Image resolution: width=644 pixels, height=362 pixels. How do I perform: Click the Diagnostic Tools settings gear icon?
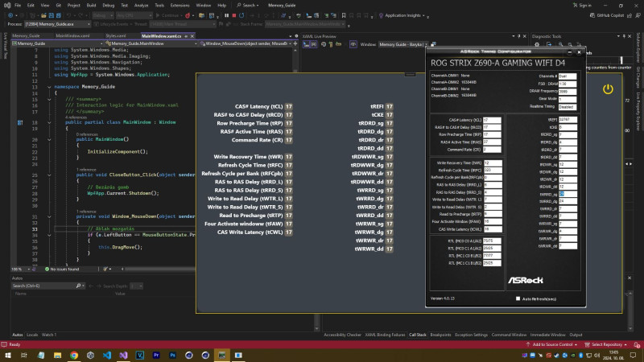coord(537,44)
